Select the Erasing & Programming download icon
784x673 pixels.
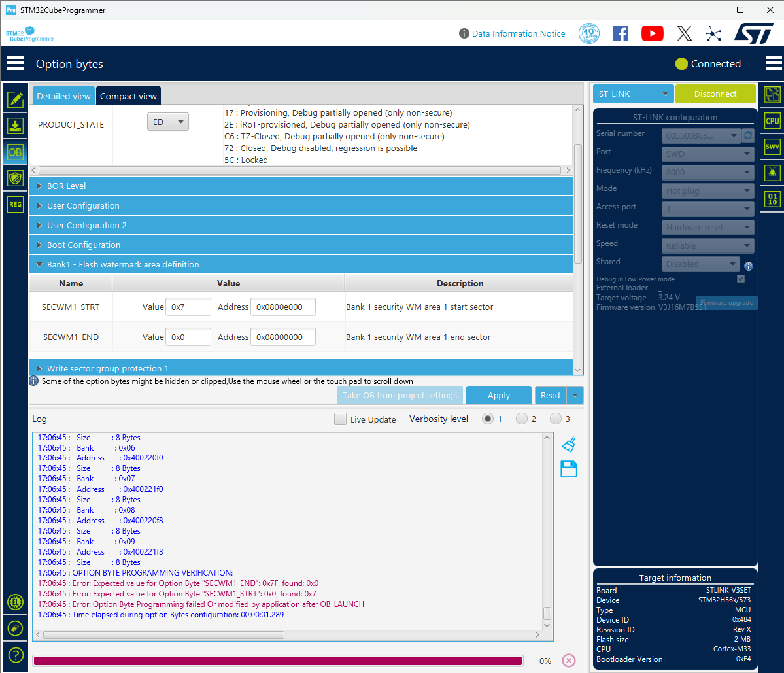click(x=14, y=126)
